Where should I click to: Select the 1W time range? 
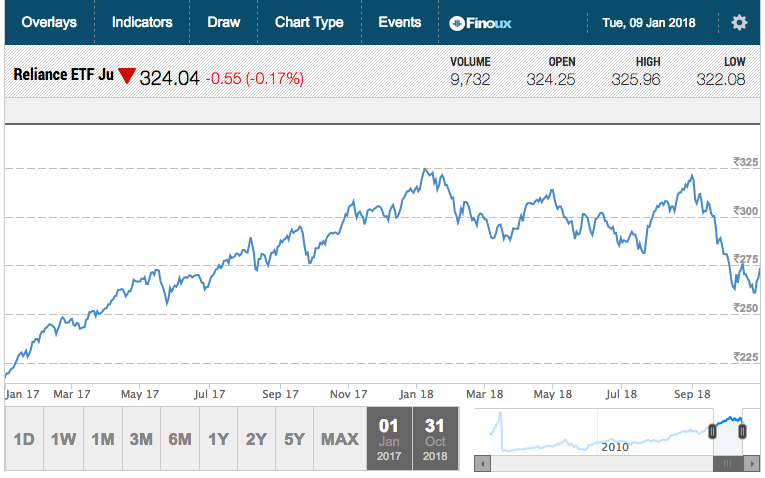coord(63,439)
